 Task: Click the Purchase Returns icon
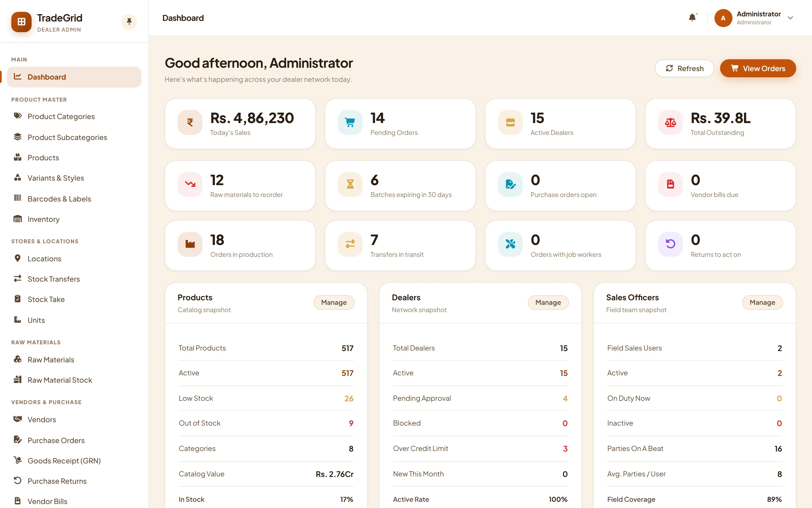17,480
